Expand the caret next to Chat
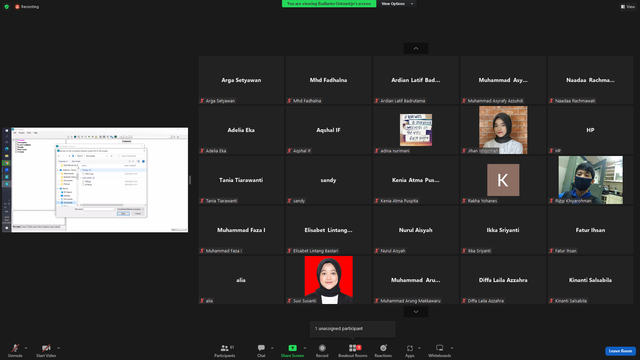This screenshot has height=360, width=640. click(x=272, y=348)
